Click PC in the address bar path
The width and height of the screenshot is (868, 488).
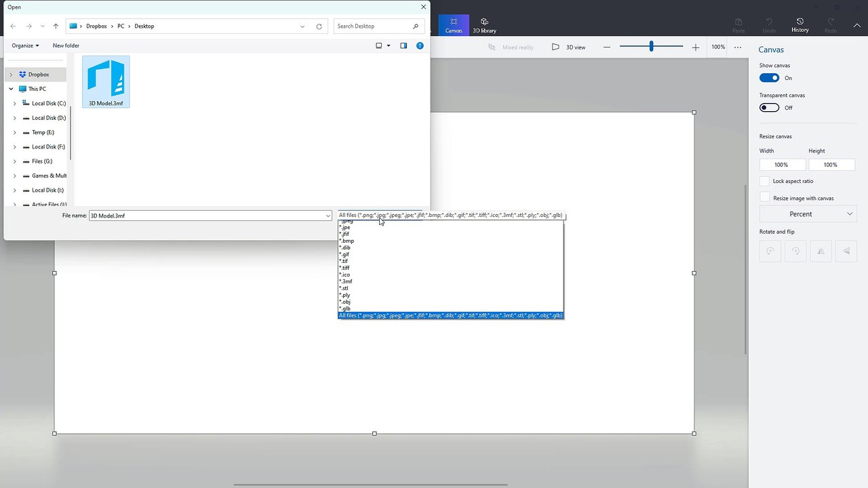click(x=121, y=26)
